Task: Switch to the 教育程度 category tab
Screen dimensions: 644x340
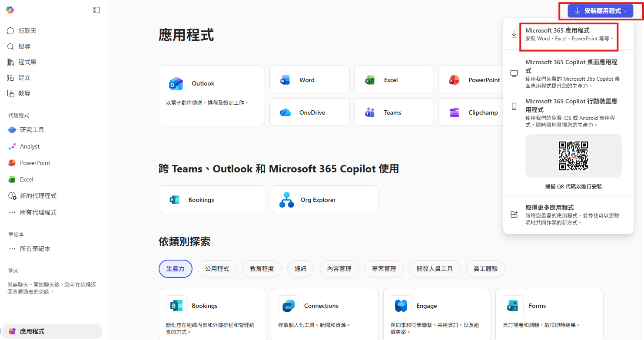Action: (262, 269)
